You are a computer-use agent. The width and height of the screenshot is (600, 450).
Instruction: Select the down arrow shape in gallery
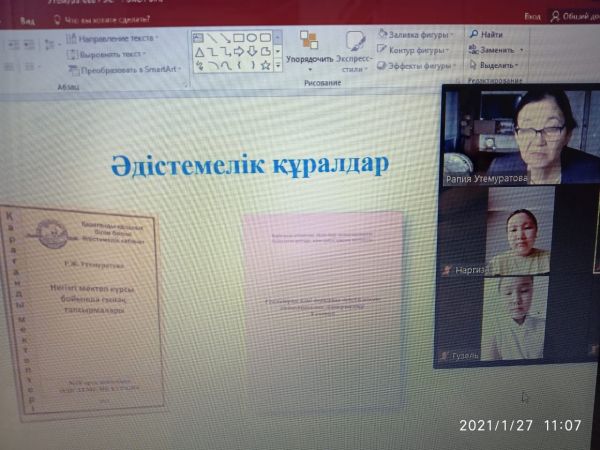coord(252,51)
